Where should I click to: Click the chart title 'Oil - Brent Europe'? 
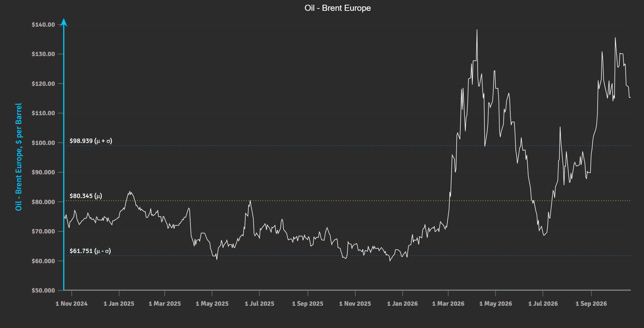click(338, 8)
